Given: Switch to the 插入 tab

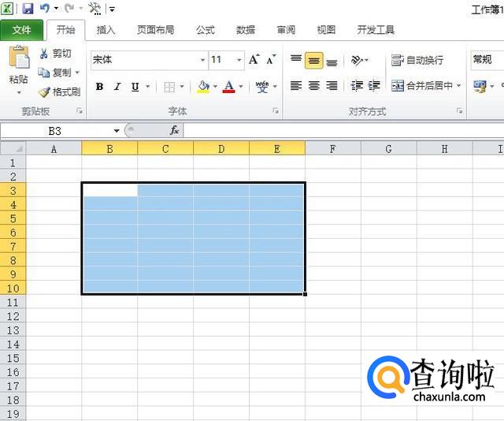Looking at the screenshot, I should 106,30.
